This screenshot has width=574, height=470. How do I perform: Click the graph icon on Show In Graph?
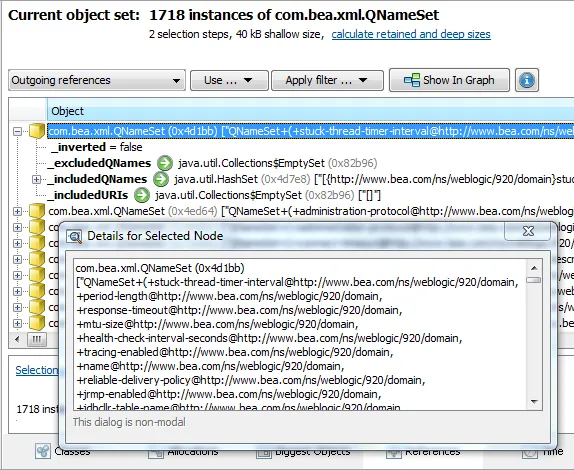(412, 80)
